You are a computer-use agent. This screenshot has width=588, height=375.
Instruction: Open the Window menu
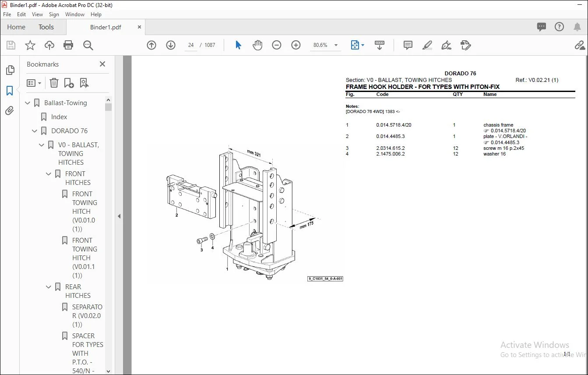tap(75, 14)
